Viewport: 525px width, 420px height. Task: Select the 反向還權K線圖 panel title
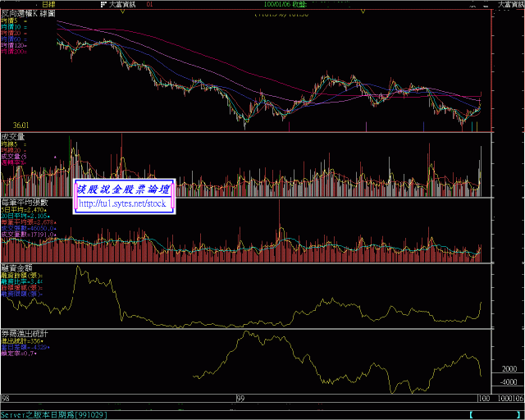pos(28,13)
